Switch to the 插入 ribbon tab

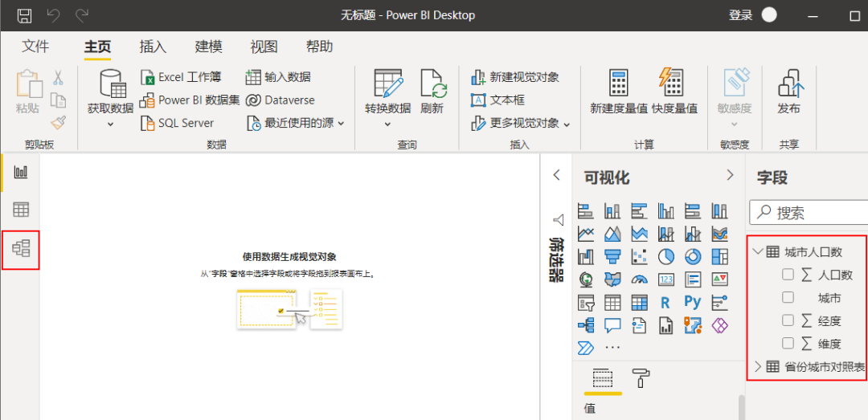pos(154,47)
